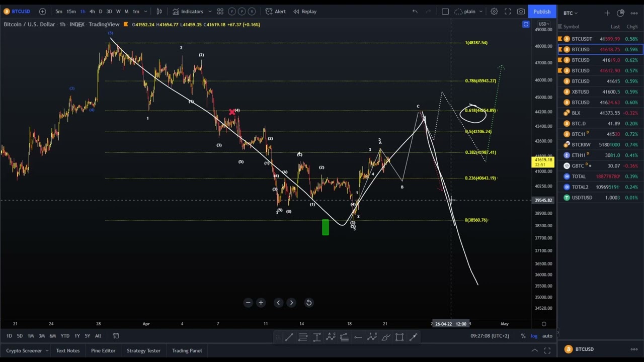Redo the chart action
The width and height of the screenshot is (644, 362).
pyautogui.click(x=429, y=11)
